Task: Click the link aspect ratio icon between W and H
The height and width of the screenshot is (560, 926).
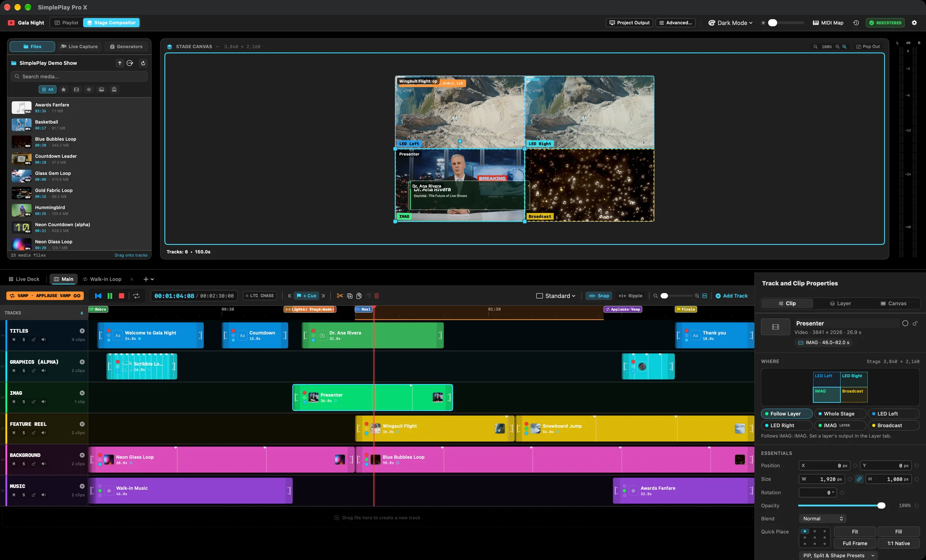Action: (x=859, y=479)
